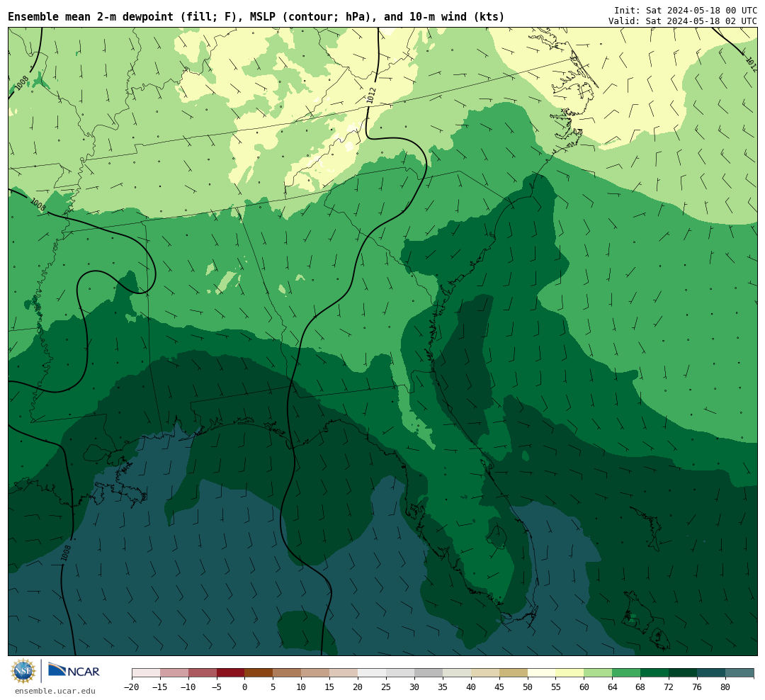Pick the -20 to -15 colorbar swatch
Screen dimensions: 765x700
[146, 673]
